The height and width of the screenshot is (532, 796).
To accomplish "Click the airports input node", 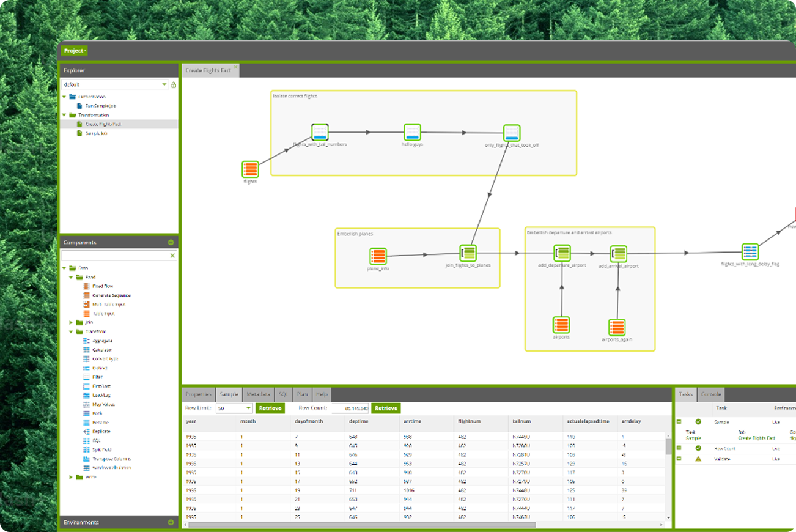I will point(561,325).
